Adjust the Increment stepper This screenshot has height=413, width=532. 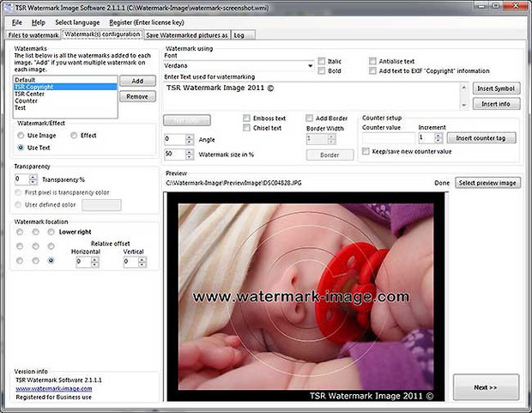pyautogui.click(x=438, y=138)
